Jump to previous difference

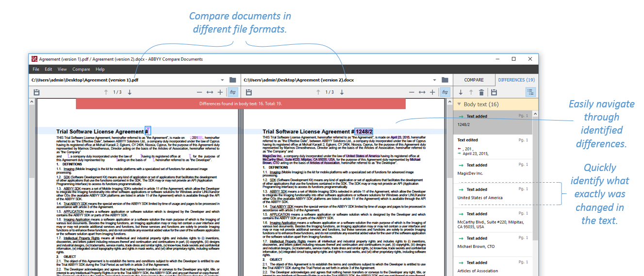pos(471,92)
